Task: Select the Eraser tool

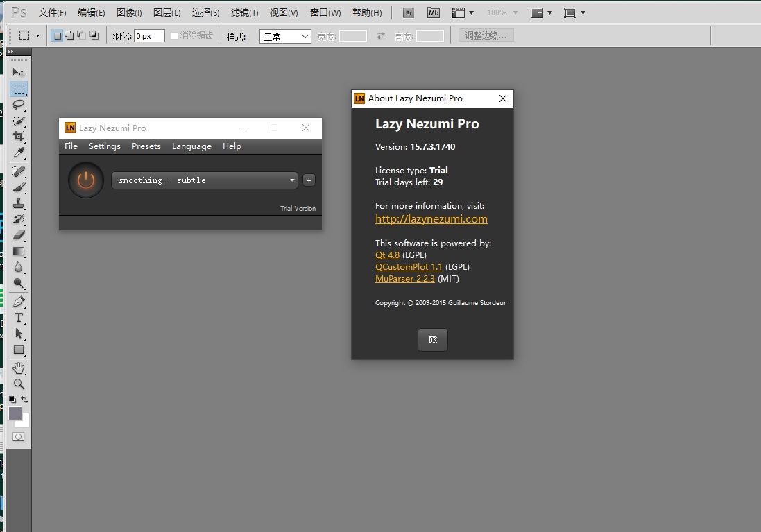Action: [x=19, y=235]
